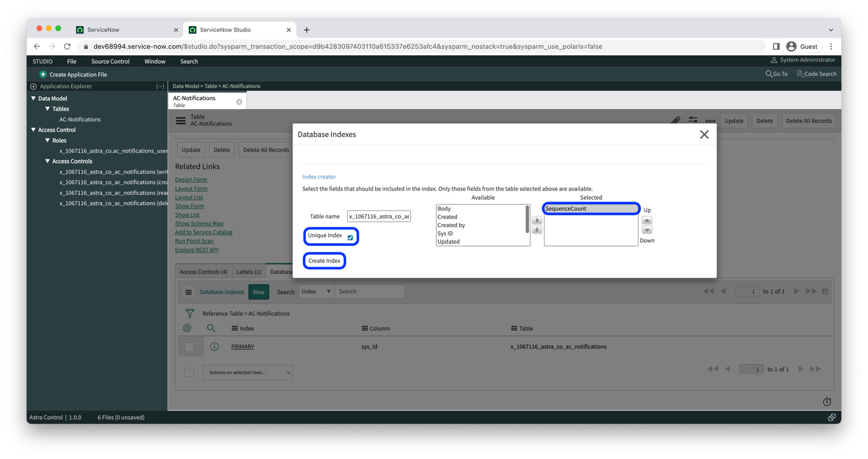Open the Window menu
The height and width of the screenshot is (459, 868).
point(155,61)
